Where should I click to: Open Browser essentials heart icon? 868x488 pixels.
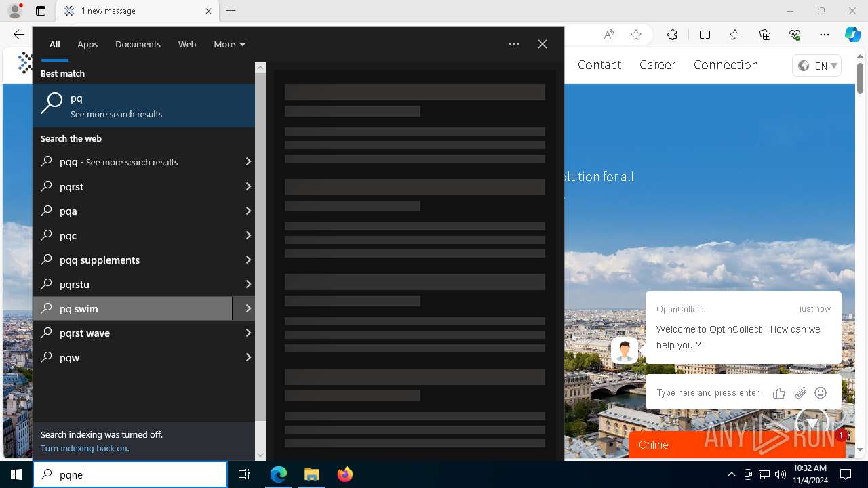tap(795, 35)
